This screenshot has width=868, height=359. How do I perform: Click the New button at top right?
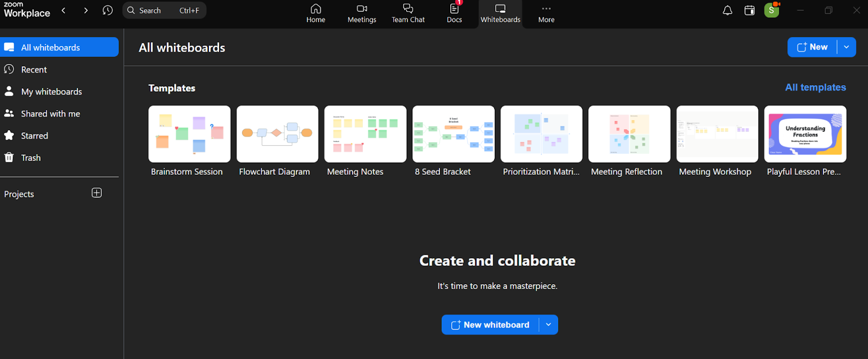[812, 47]
